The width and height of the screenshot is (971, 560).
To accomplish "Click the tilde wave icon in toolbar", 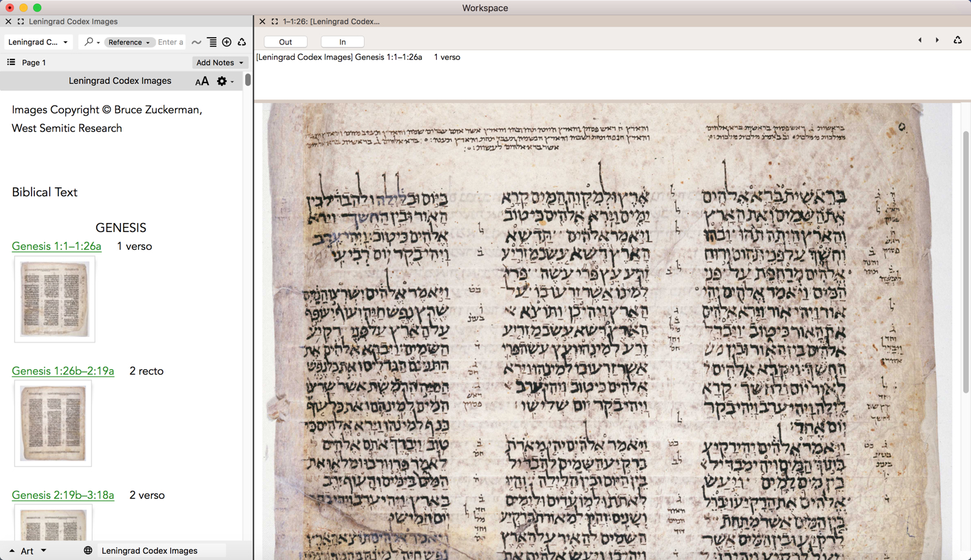I will [196, 43].
